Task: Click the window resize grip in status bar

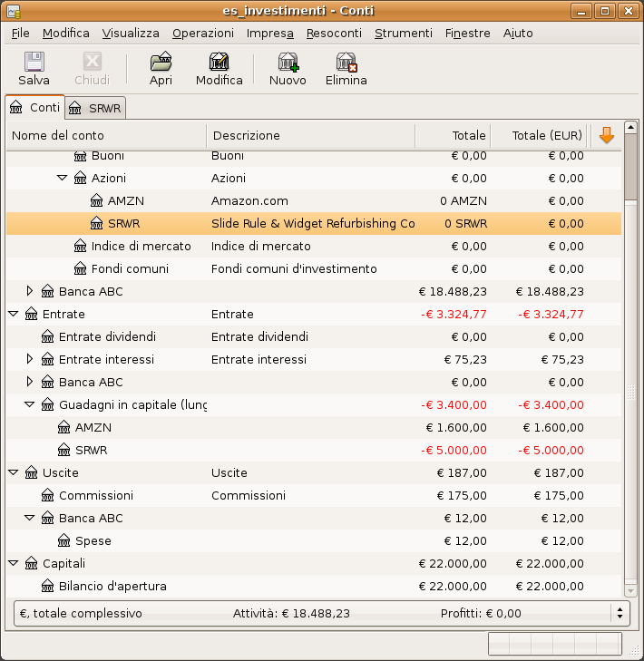Action: pyautogui.click(x=633, y=651)
